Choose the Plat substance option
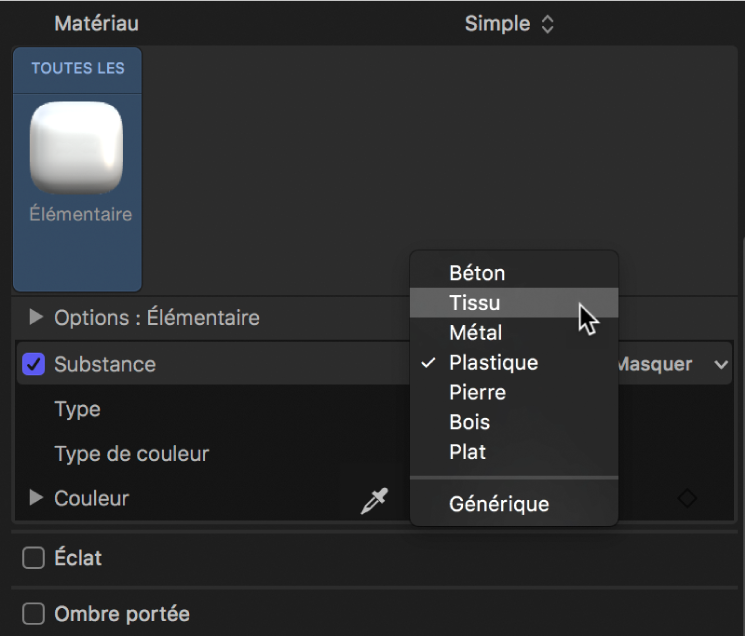This screenshot has width=745, height=636. [x=467, y=452]
